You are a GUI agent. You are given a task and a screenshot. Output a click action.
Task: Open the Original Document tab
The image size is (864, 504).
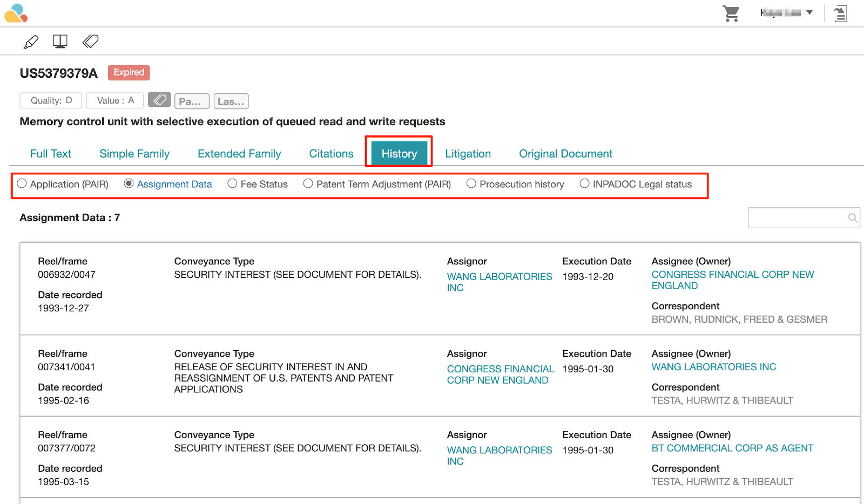click(x=565, y=154)
